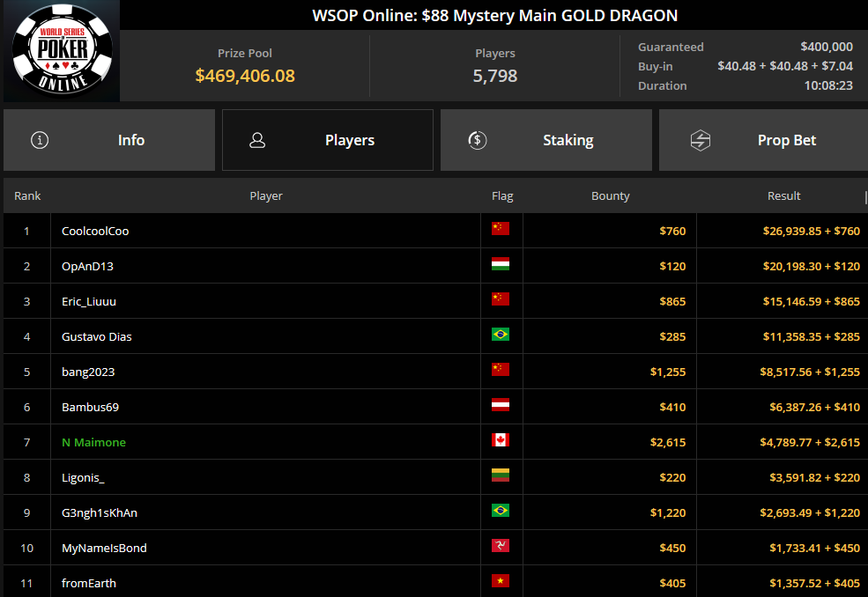Click the Lithuania flag beside Ligonis_
Image resolution: width=868 pixels, height=597 pixels.
pyautogui.click(x=501, y=475)
